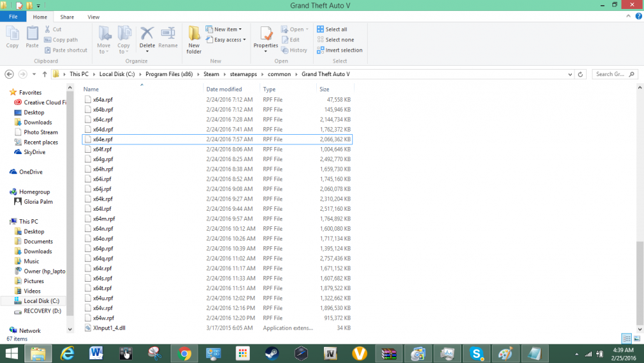Open recent locations dropdown beside Forward arrow
644x363 pixels.
point(34,74)
